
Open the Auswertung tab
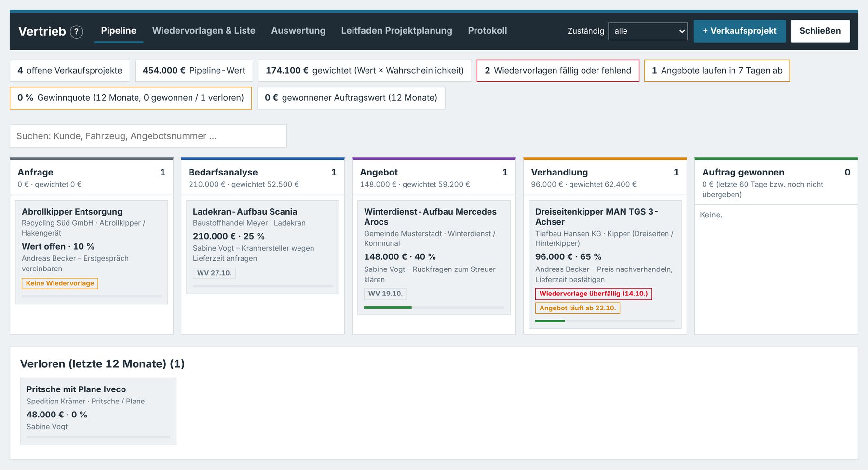(298, 31)
